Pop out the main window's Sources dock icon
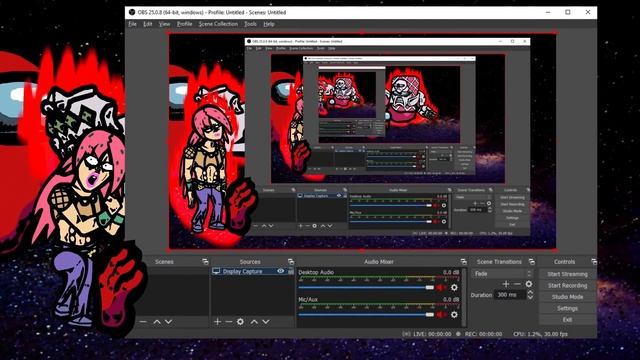 click(x=291, y=262)
